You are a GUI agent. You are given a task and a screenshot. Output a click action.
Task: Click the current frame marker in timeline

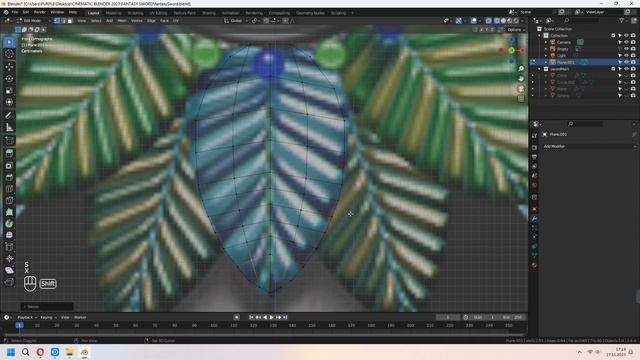(19, 325)
